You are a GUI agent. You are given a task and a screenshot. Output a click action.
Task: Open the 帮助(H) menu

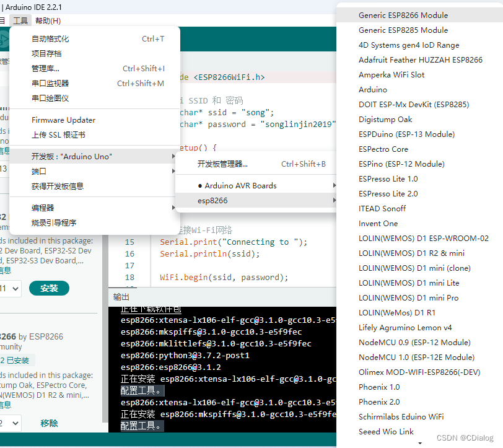point(48,21)
